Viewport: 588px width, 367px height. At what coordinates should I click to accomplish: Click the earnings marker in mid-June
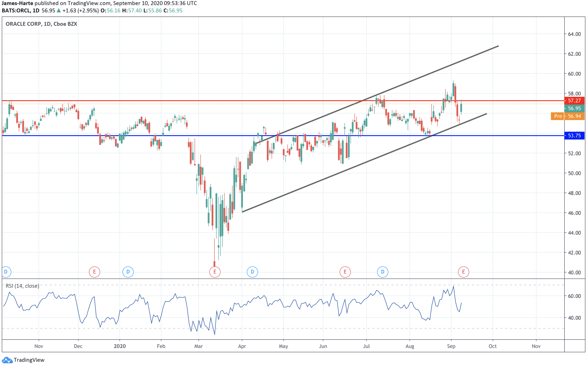[345, 272]
